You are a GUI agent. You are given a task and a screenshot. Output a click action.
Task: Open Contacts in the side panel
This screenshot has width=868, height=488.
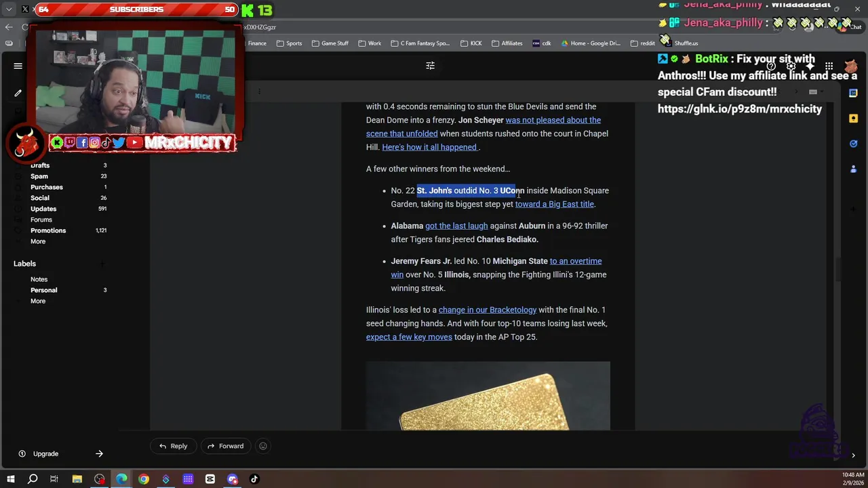click(x=853, y=169)
